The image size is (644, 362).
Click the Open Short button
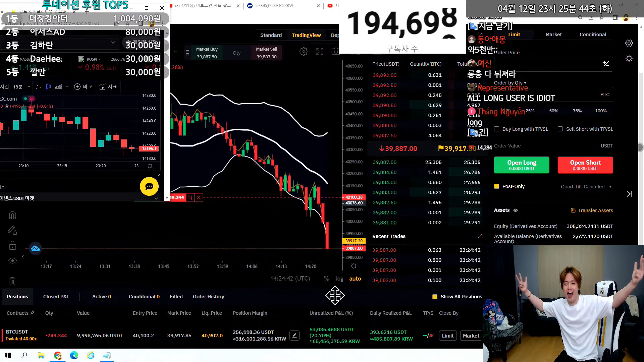tap(585, 165)
